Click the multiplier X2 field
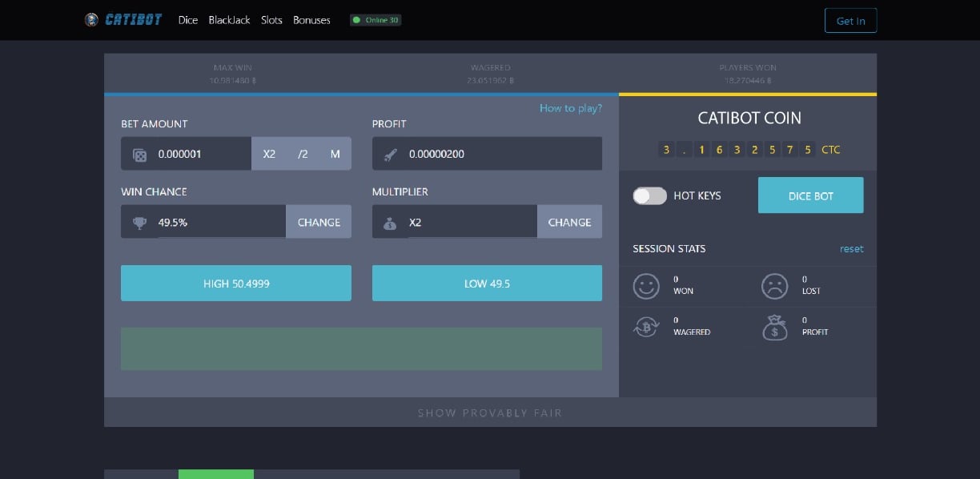Viewport: 980px width, 479px height. pos(455,222)
